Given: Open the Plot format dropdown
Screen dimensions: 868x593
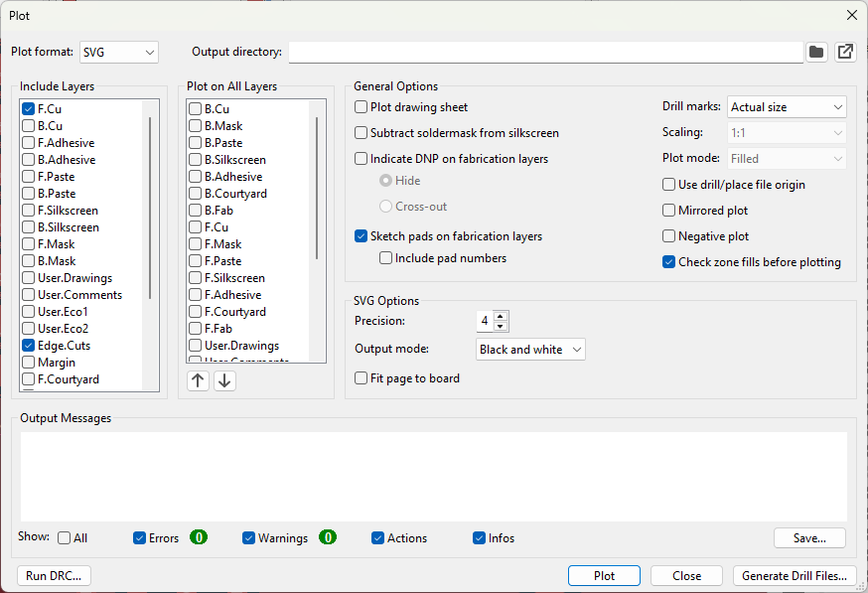Looking at the screenshot, I should tap(118, 52).
